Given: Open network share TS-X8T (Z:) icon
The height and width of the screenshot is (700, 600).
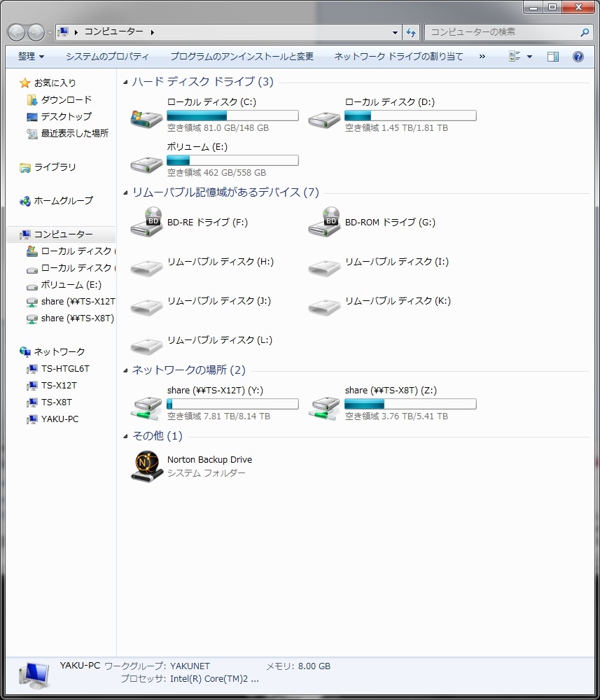Looking at the screenshot, I should [324, 409].
